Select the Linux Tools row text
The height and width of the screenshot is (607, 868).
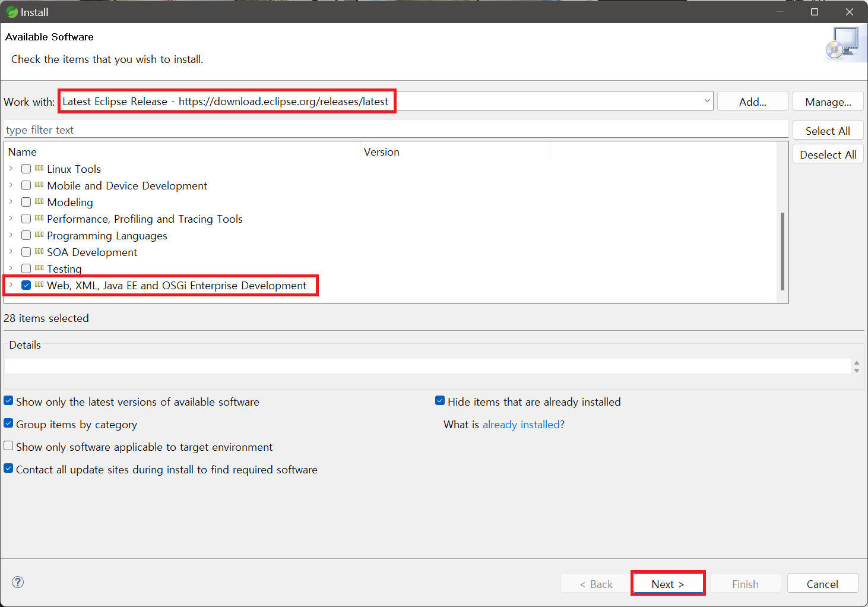pyautogui.click(x=74, y=169)
